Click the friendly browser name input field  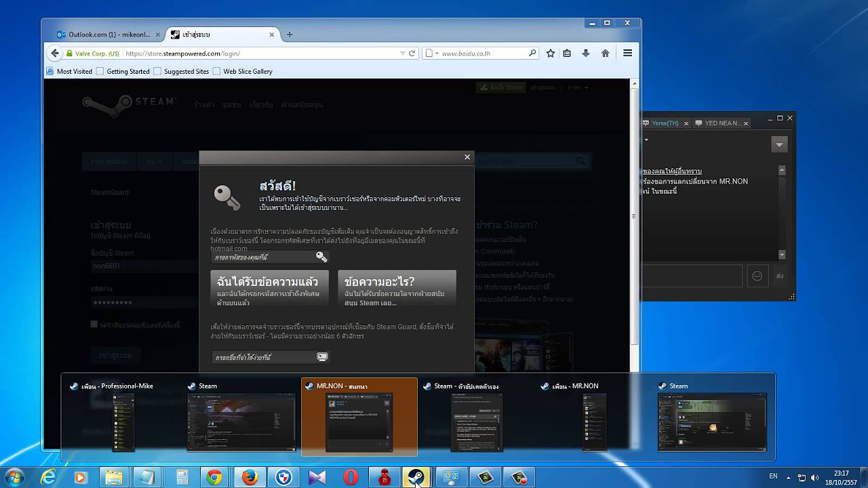(270, 357)
